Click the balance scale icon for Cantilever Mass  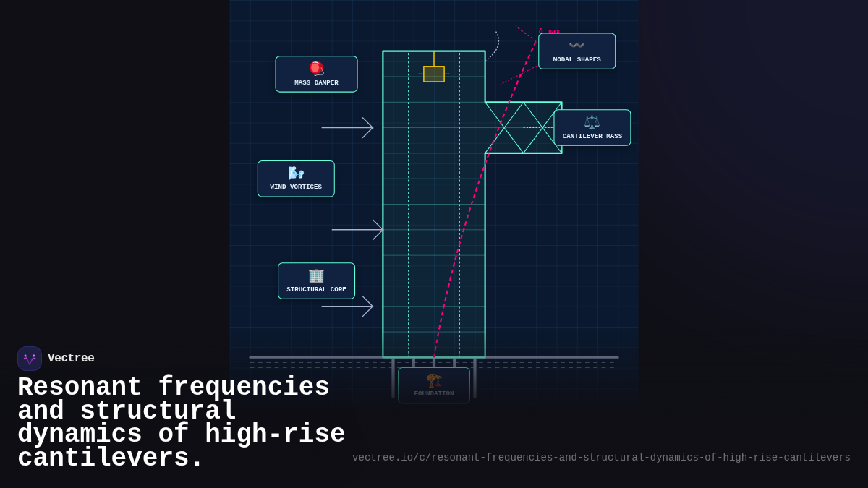(592, 121)
